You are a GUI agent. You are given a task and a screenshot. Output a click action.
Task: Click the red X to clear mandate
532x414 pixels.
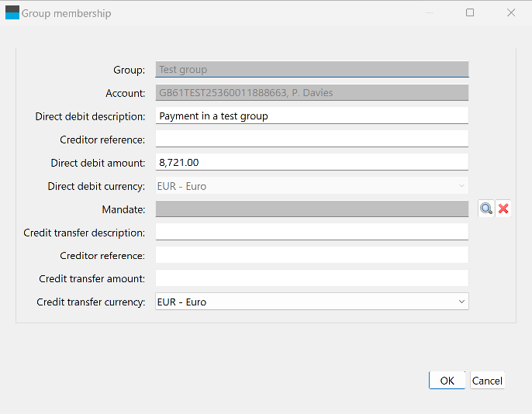[503, 209]
